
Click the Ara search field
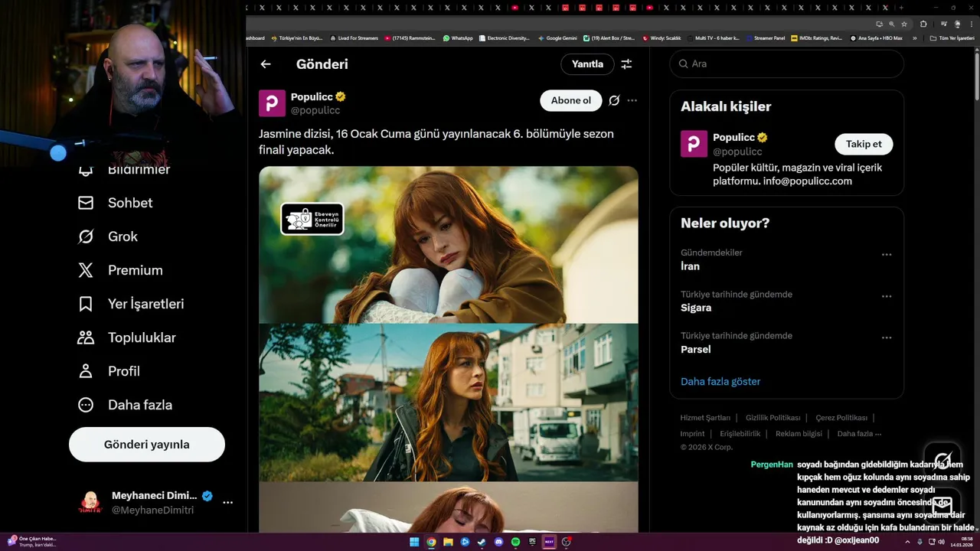[x=787, y=64]
